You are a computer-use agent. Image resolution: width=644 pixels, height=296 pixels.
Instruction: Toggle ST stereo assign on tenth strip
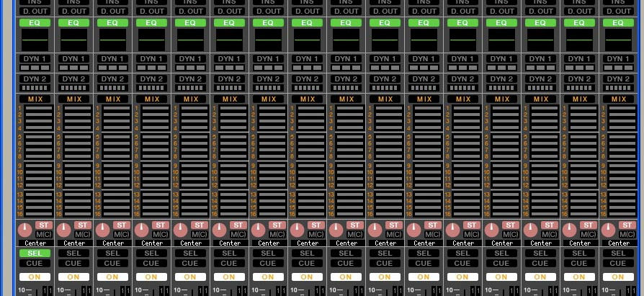point(394,225)
